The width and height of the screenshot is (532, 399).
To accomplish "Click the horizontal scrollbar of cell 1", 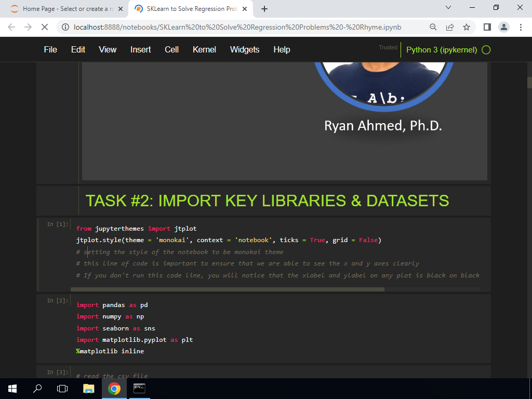I will 228,289.
